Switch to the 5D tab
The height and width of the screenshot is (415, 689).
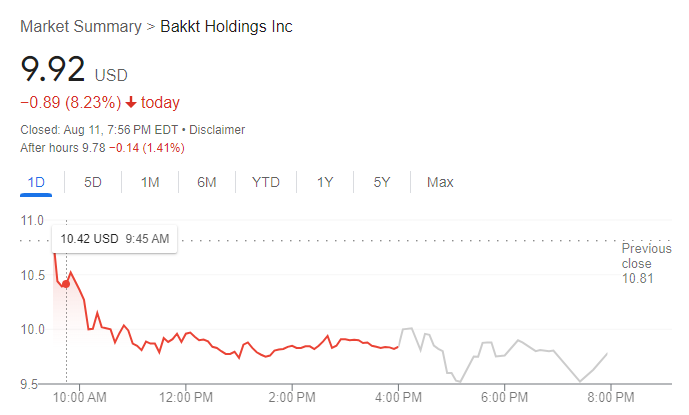[93, 182]
